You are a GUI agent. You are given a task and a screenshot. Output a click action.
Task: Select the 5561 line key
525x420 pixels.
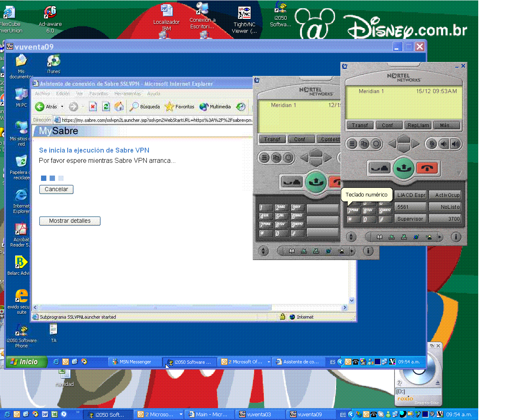click(410, 207)
